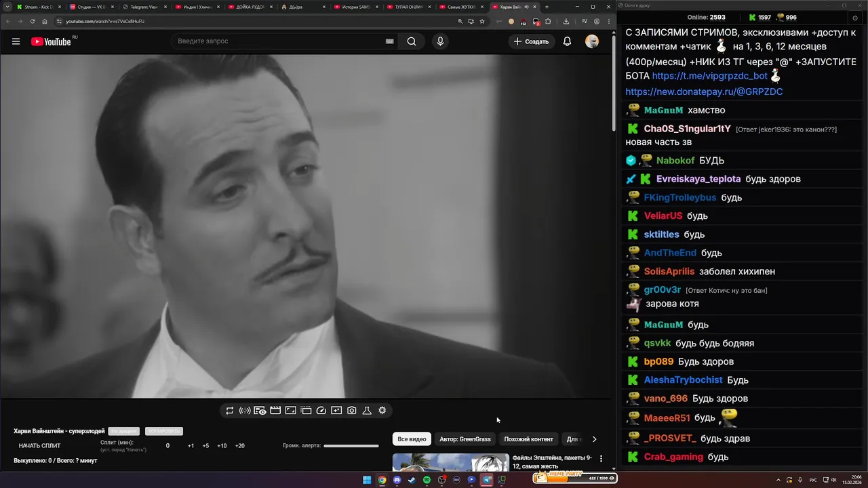Switch to the ДОЙКА ЛУДОК browser tab

249,7
